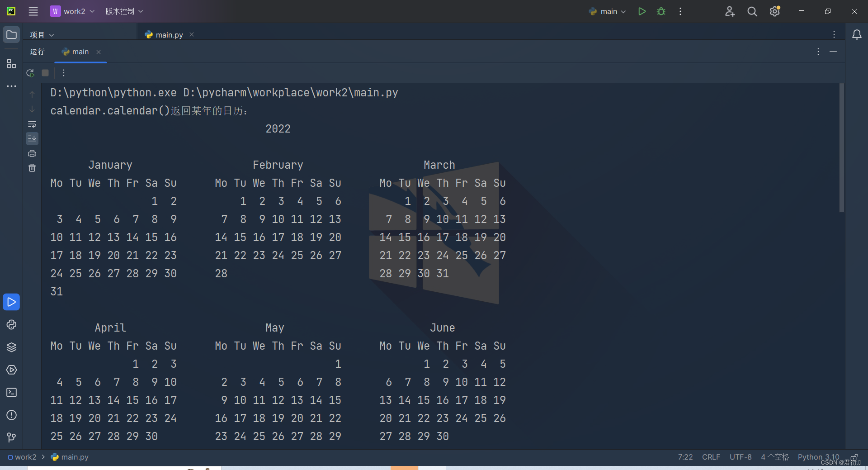Open run tool window options
Image resolution: width=868 pixels, height=470 pixels.
pyautogui.click(x=818, y=52)
